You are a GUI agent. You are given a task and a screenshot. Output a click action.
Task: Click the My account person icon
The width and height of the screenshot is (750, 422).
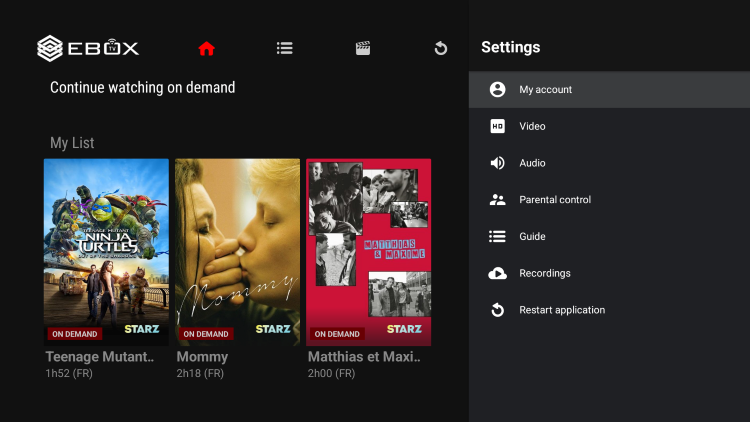point(497,90)
